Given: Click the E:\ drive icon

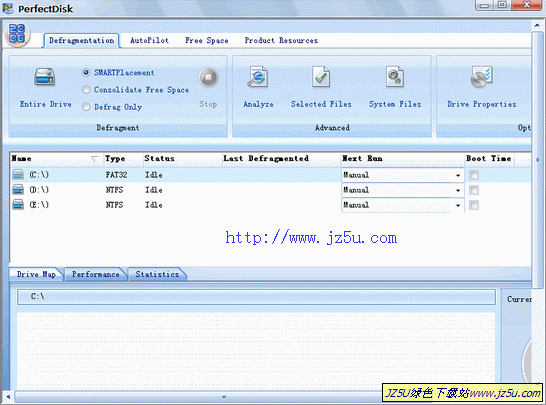Looking at the screenshot, I should click(18, 204).
